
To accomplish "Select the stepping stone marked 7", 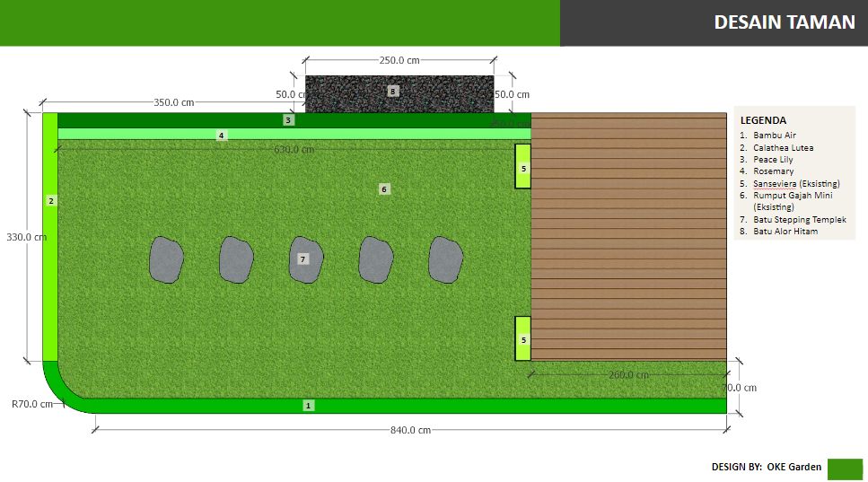I will pyautogui.click(x=306, y=259).
